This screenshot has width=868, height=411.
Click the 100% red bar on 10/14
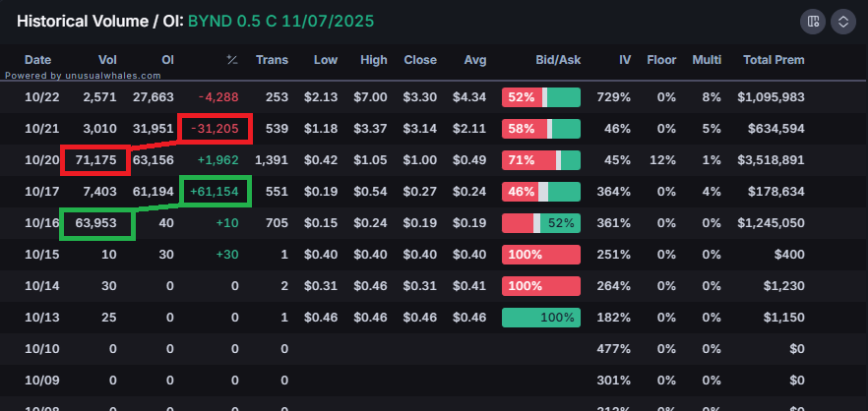(x=541, y=286)
